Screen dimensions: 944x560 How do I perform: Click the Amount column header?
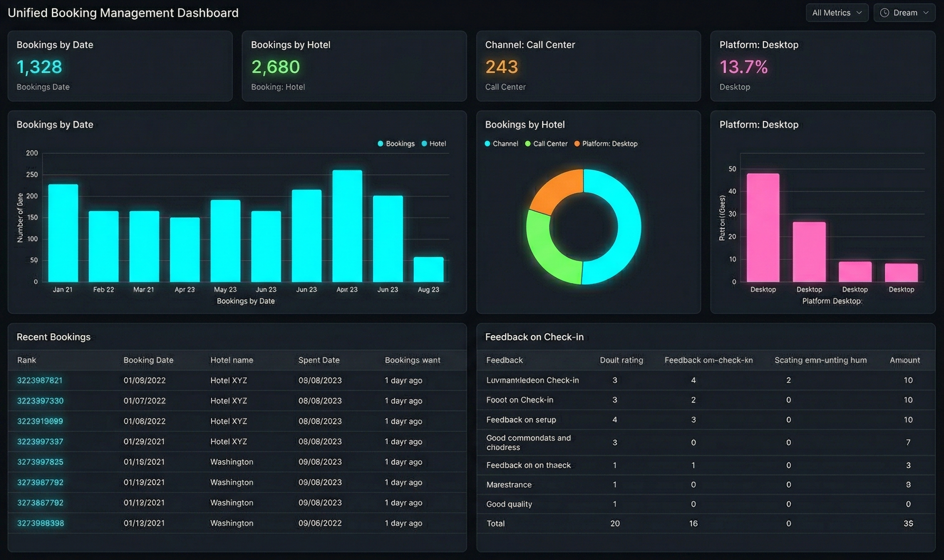coord(905,360)
